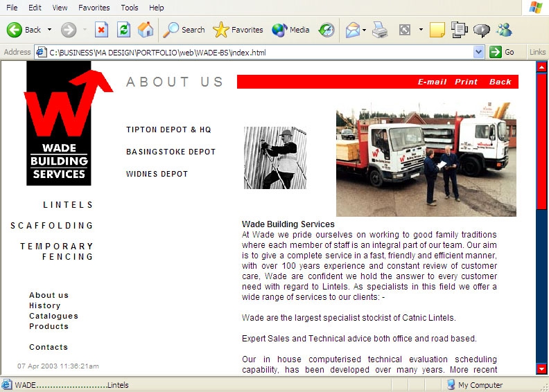Go to the Temporary Fencing section
The height and width of the screenshot is (392, 549).
coord(57,251)
